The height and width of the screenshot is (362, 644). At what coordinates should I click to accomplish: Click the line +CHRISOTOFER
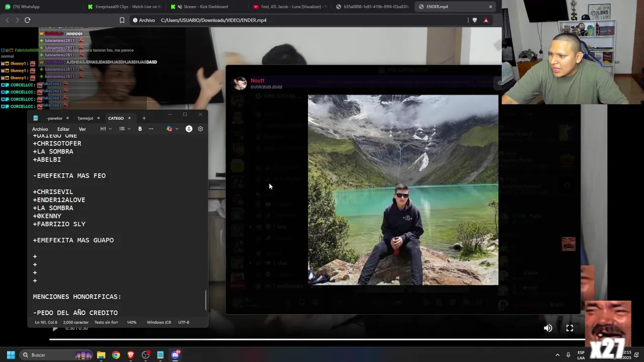tap(57, 143)
